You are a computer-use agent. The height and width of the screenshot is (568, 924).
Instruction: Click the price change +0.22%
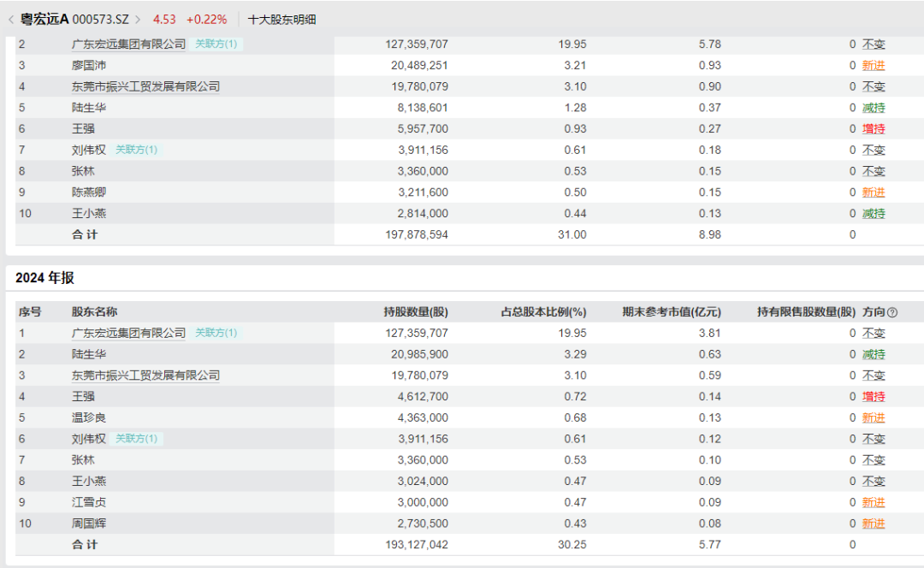tap(206, 20)
